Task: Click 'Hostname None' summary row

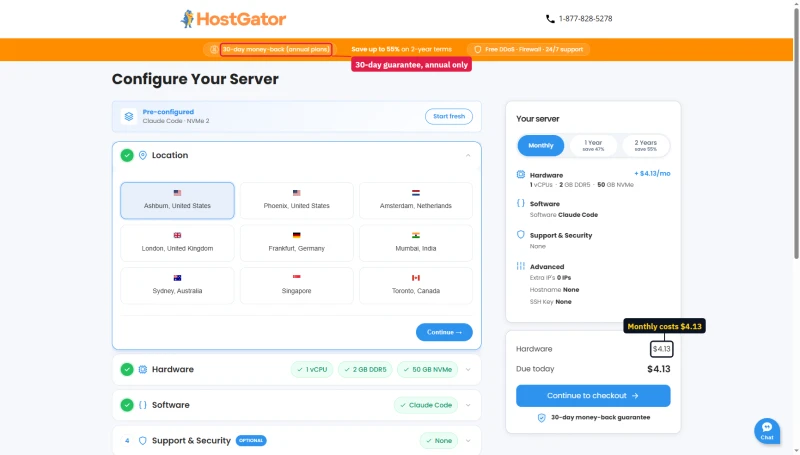Action: [555, 290]
